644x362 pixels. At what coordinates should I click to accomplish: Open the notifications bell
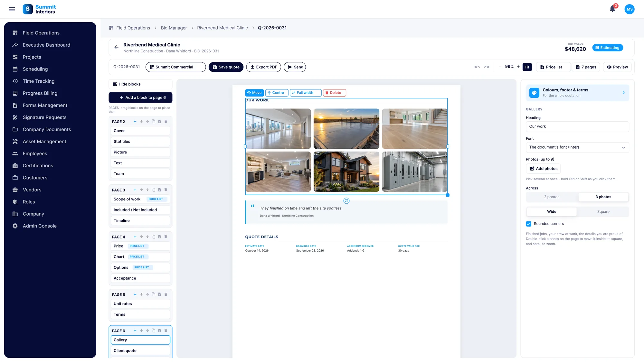tap(612, 9)
